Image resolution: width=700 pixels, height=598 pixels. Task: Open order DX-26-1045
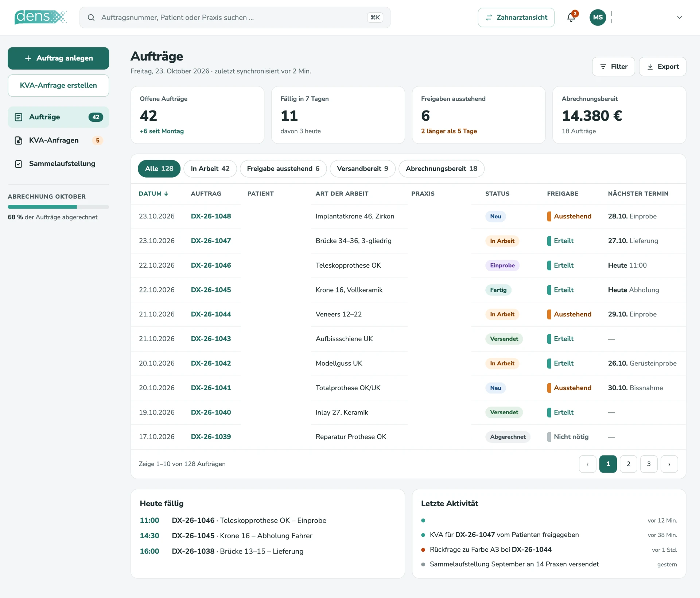[211, 290]
